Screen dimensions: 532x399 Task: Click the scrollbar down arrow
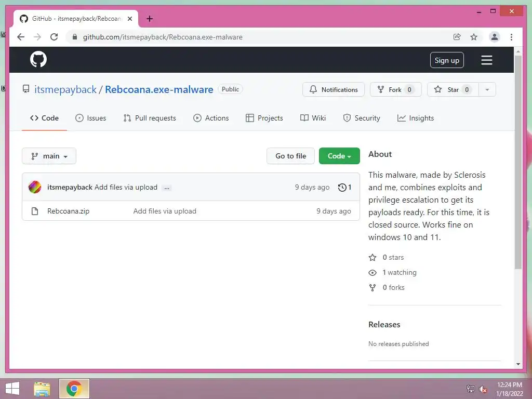tap(518, 364)
